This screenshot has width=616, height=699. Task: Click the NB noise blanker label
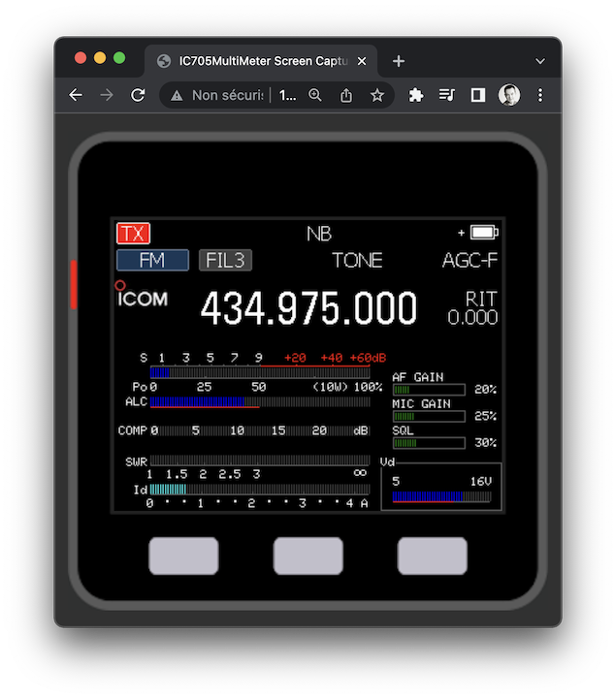click(x=319, y=234)
